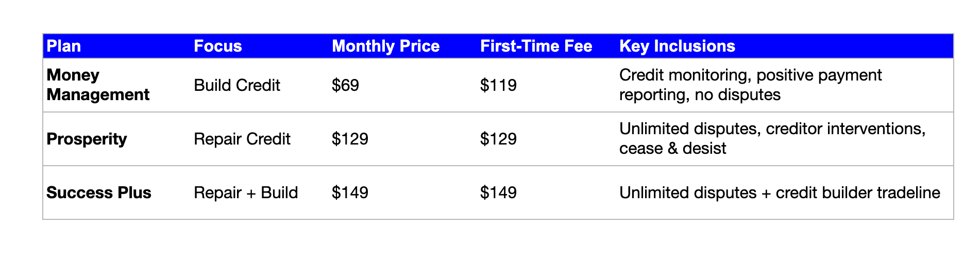Select Prosperity's $129 first-time fee cell
Viewport: 980px width, 256px height.
[498, 139]
